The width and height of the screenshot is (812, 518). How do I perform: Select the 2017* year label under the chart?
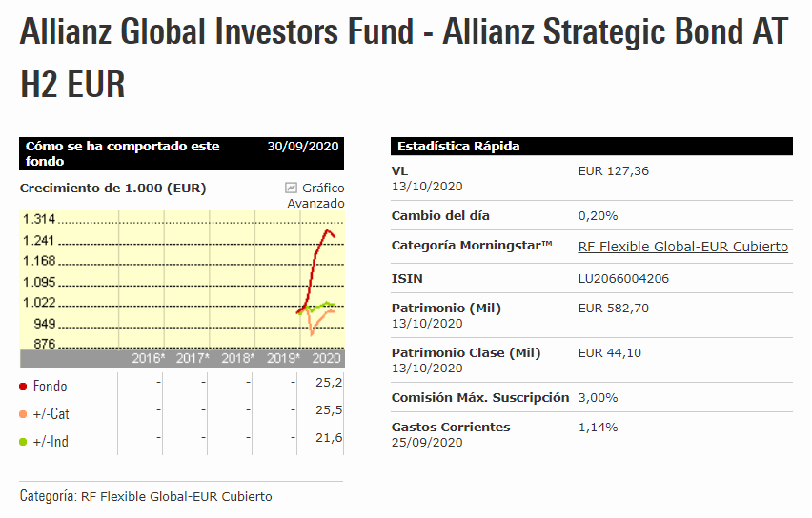click(193, 359)
